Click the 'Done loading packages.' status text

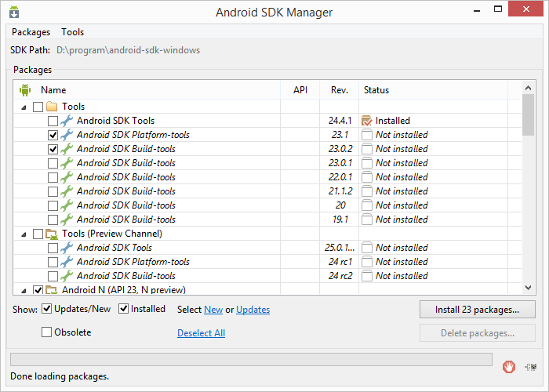pos(60,376)
